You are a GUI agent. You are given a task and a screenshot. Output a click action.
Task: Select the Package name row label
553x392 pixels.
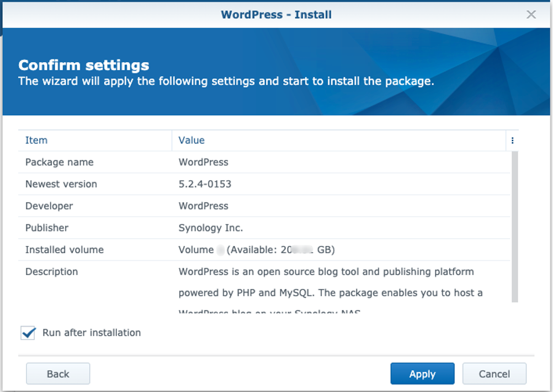pyautogui.click(x=59, y=162)
